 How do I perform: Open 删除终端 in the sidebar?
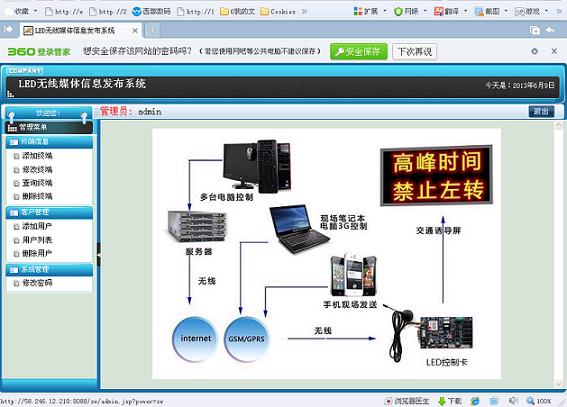[x=37, y=196]
